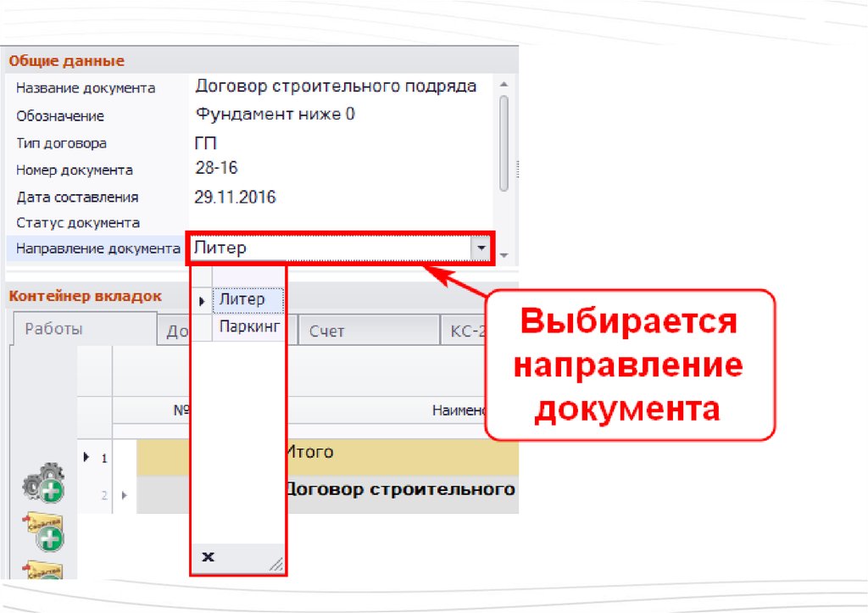Click the gears with plus icon
Viewport: 868px width, 613px height.
pyautogui.click(x=44, y=483)
